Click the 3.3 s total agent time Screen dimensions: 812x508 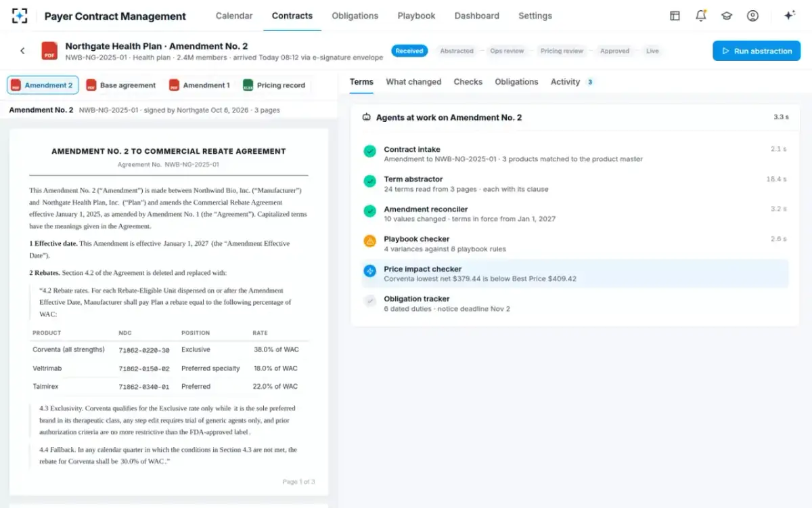pyautogui.click(x=781, y=117)
